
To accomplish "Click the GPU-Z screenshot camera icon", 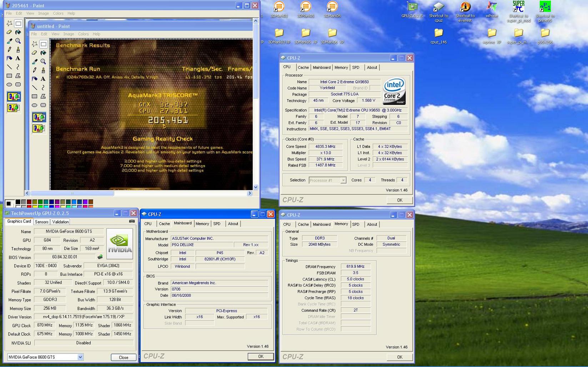I will click(x=132, y=221).
